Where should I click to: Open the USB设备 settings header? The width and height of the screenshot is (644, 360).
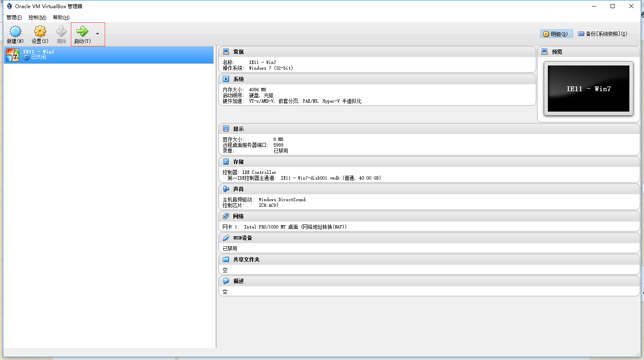(x=429, y=238)
